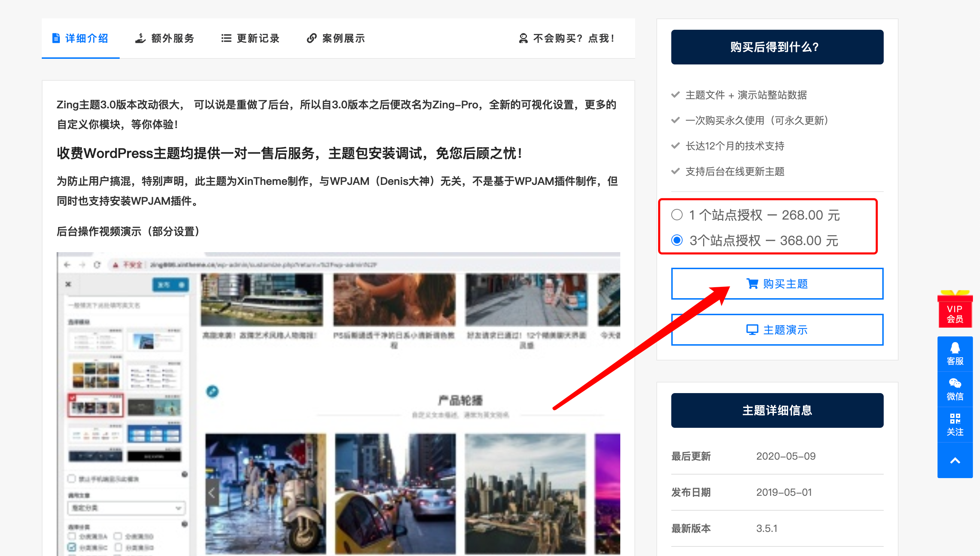Screen dimensions: 980x556
Task: Open the 客服 QQ contact icon
Action: [x=955, y=354]
